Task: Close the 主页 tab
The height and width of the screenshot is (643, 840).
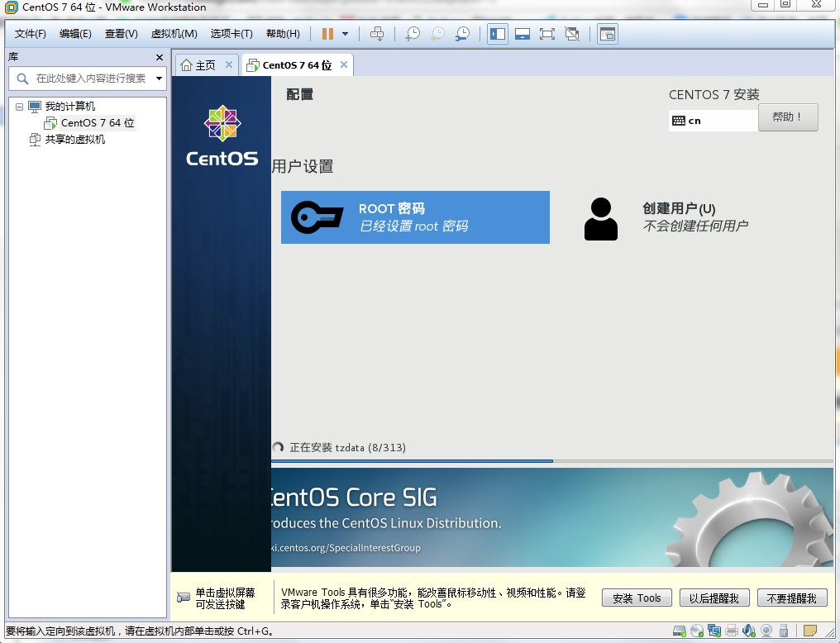Action: [229, 64]
